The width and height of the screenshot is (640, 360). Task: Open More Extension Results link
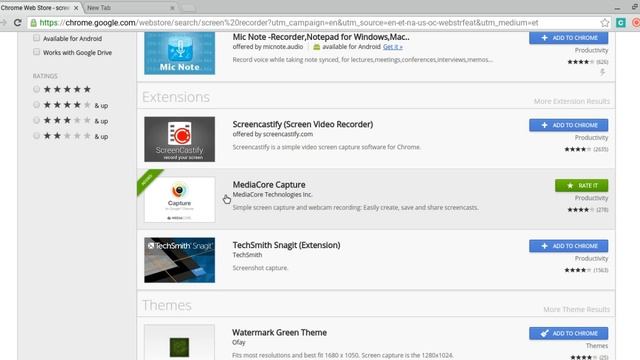point(572,101)
